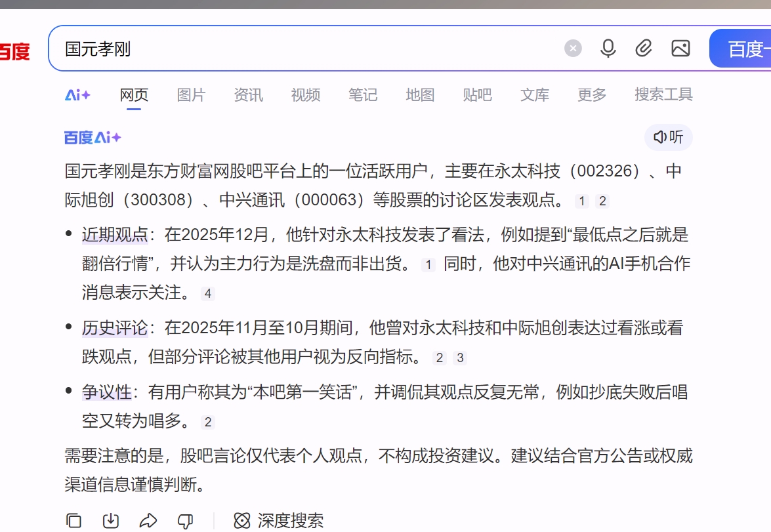Open citation 3 after 反向指标
The width and height of the screenshot is (771, 532).
click(460, 358)
